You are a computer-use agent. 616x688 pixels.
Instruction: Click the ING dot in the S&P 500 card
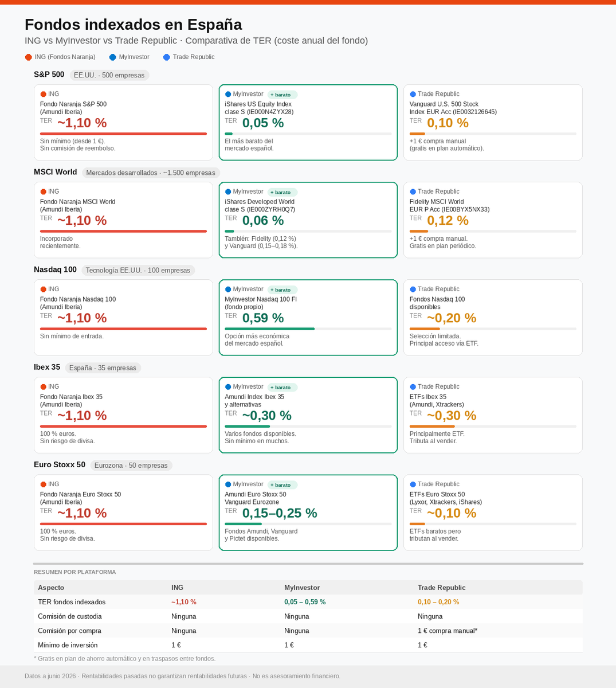43,94
